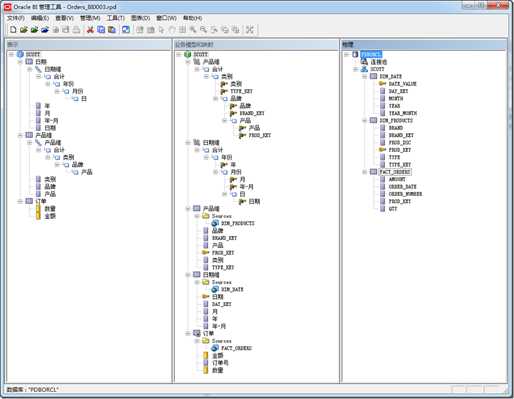Click the 业务模型和映射 pane title bar
Viewport: 514px width, 399px height.
(x=255, y=44)
